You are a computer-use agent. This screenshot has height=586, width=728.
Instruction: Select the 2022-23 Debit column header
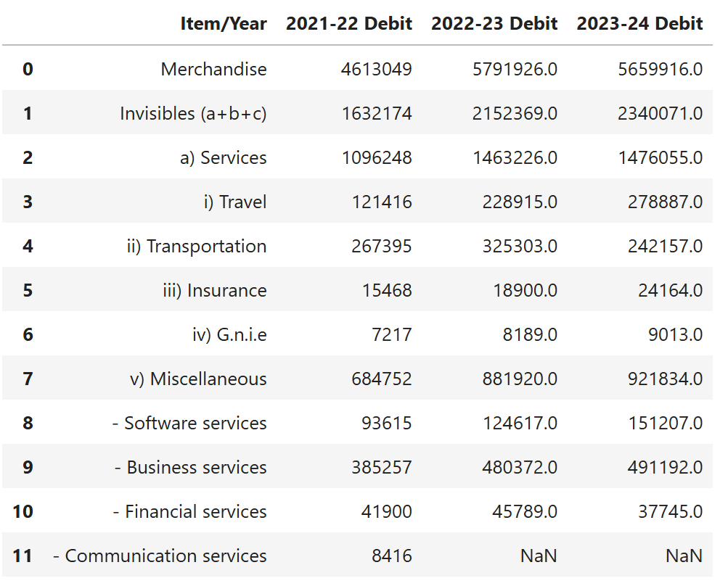494,24
